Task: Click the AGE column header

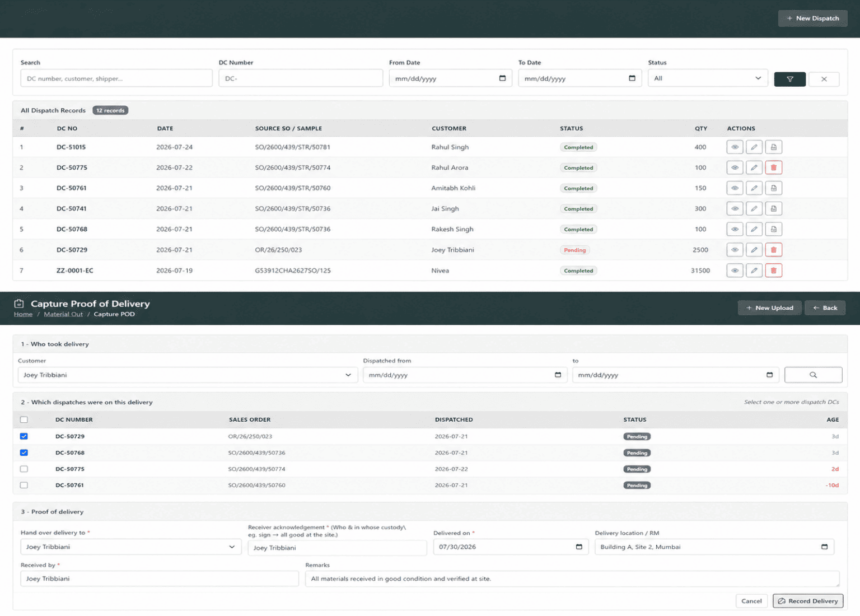Action: point(833,419)
